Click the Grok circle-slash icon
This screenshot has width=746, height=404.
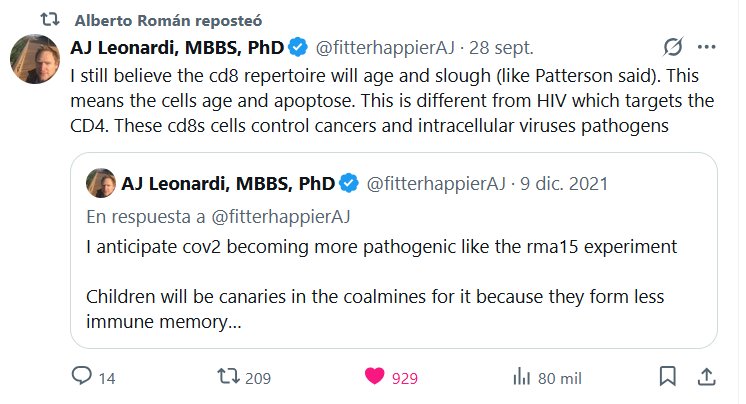coord(673,47)
